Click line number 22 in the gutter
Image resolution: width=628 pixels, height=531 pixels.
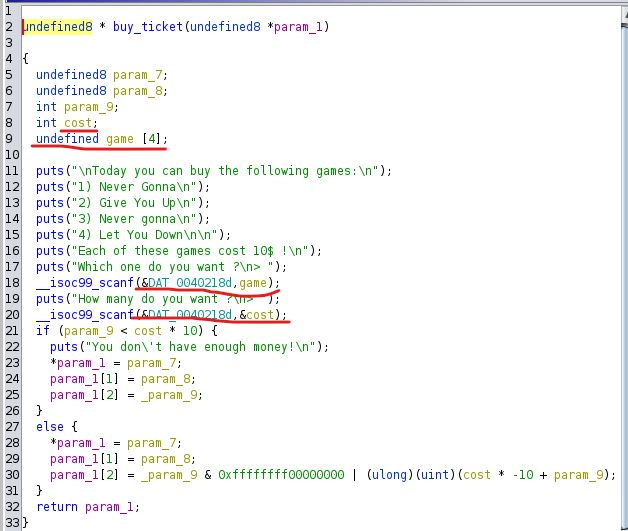point(10,346)
